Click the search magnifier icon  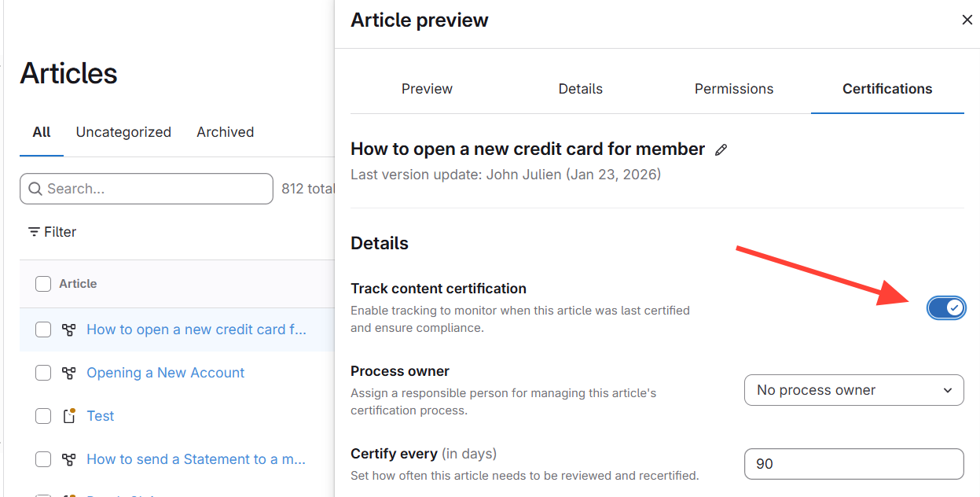[35, 189]
